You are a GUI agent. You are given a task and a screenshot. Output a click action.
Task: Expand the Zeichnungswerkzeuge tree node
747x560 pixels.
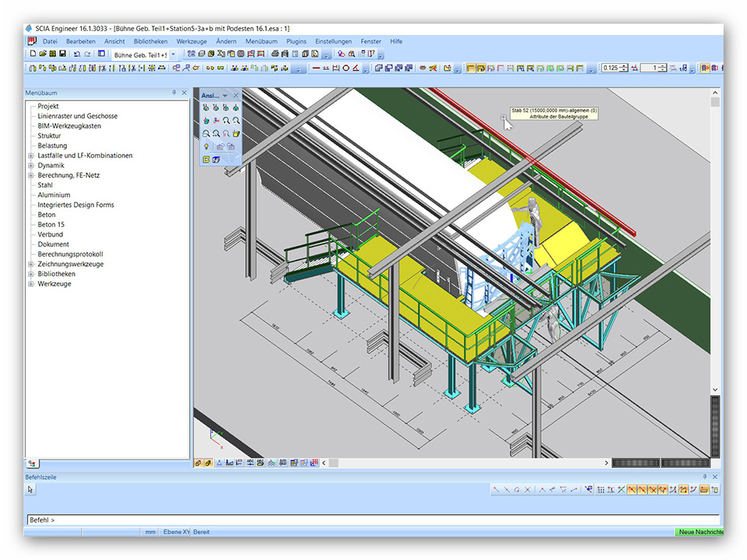click(31, 264)
